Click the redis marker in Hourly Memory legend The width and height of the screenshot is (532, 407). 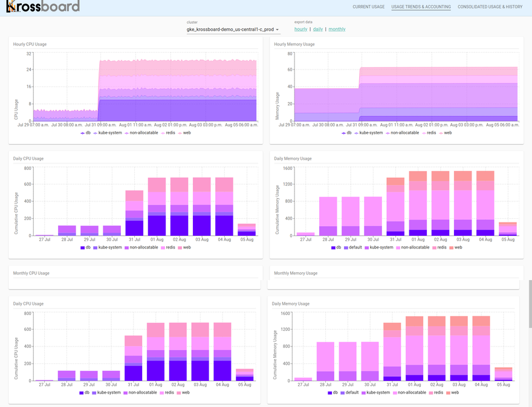tap(423, 133)
